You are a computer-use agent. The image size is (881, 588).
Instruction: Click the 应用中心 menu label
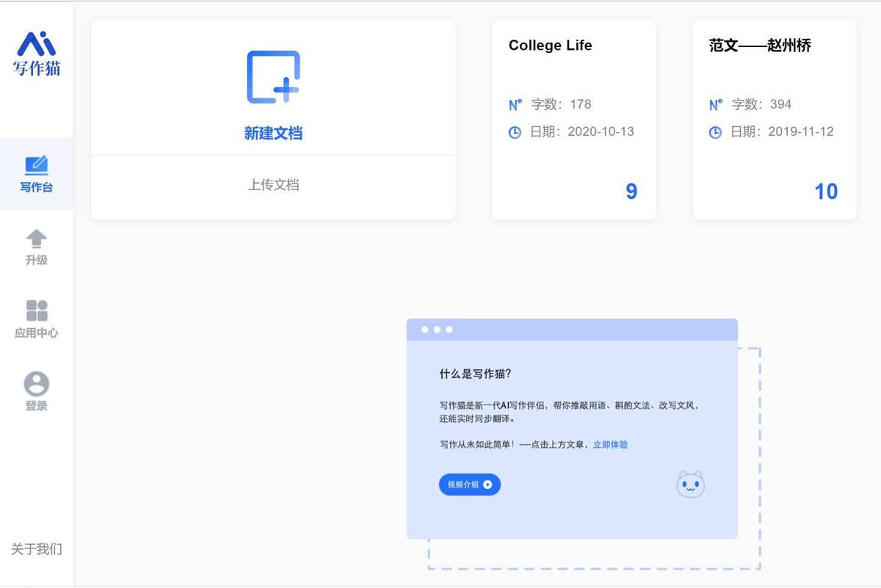pos(37,333)
